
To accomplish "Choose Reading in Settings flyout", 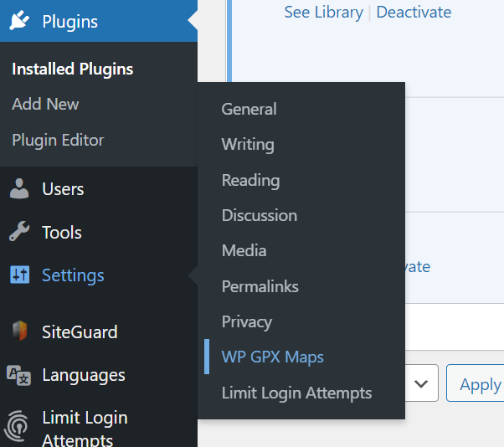I will click(250, 180).
